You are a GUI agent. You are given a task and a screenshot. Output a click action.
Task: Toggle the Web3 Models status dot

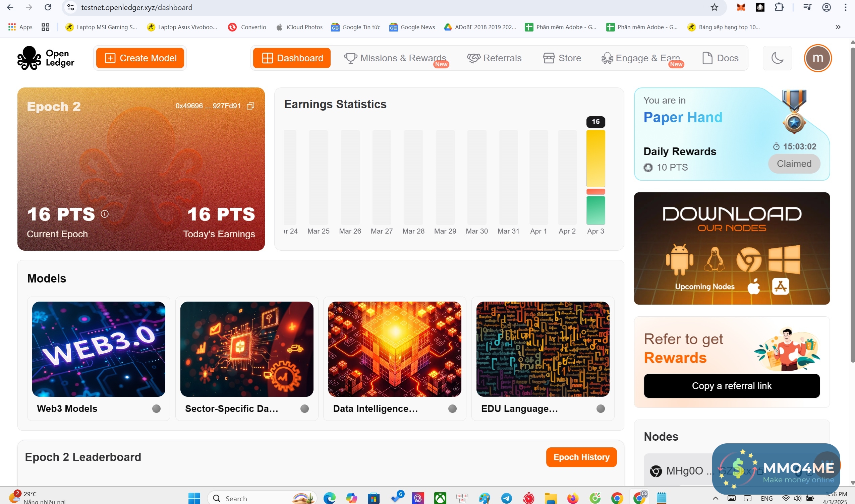coord(156,408)
